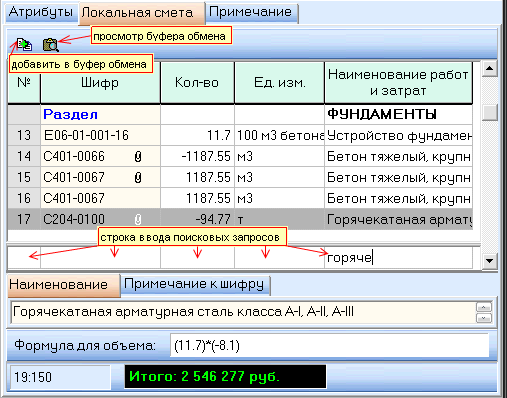Screen dimensions: 507x398
Task: Select cell E06-01-001-16
Action: pyautogui.click(x=100, y=135)
